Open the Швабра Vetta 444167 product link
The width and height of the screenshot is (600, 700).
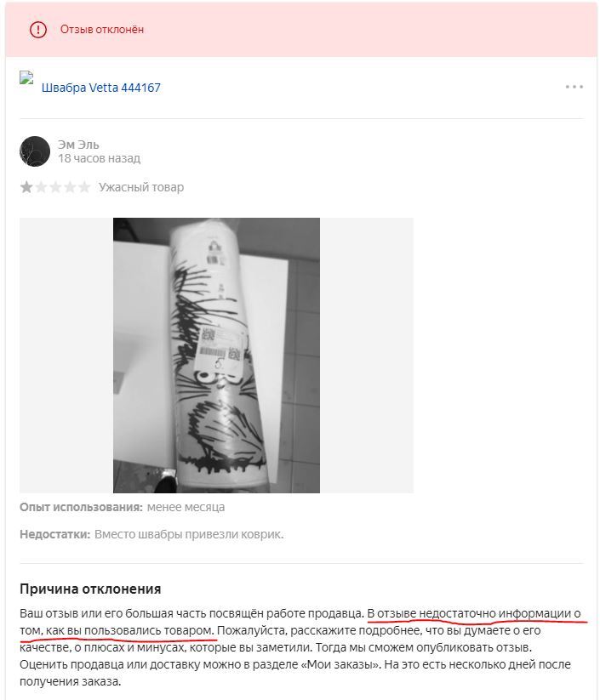101,88
